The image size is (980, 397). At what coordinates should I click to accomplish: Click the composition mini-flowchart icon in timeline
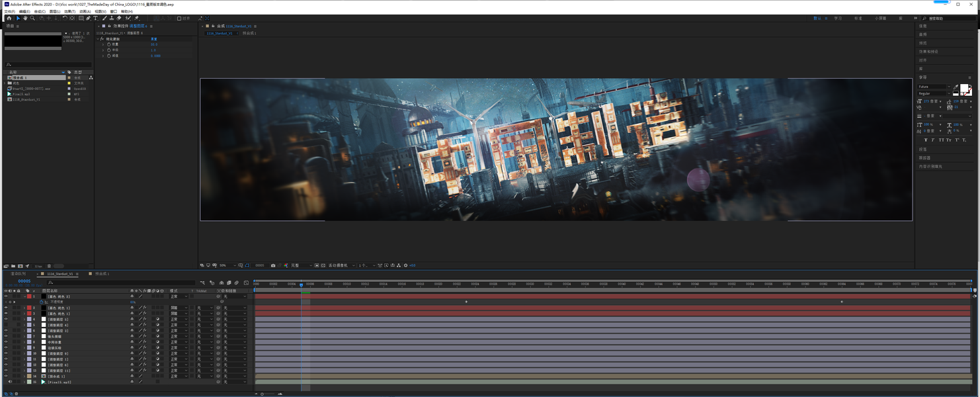tap(202, 283)
